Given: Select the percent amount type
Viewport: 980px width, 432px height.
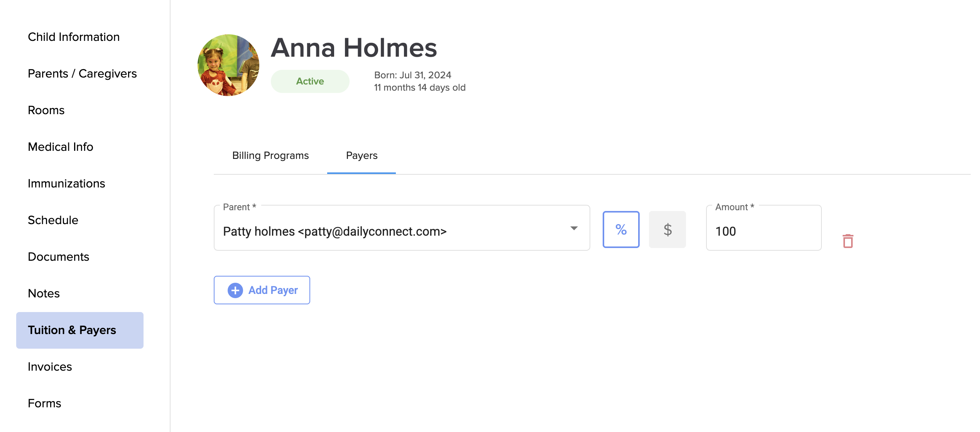Looking at the screenshot, I should click(x=621, y=229).
